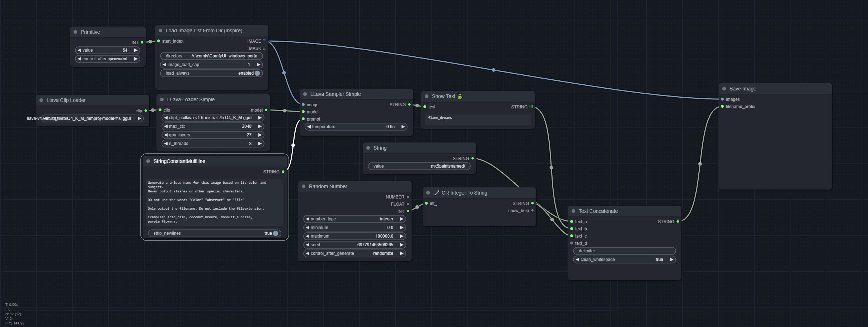
Task: Collapse the LLava Sampler Simple node dot
Action: (305, 94)
